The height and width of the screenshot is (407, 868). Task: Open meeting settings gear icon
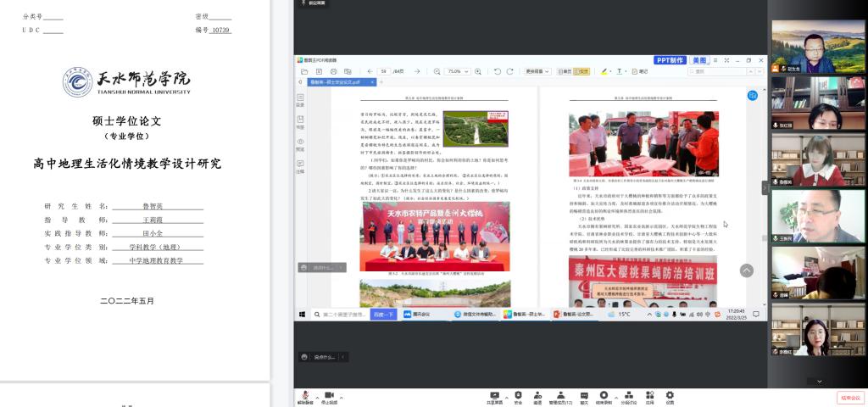tap(670, 396)
